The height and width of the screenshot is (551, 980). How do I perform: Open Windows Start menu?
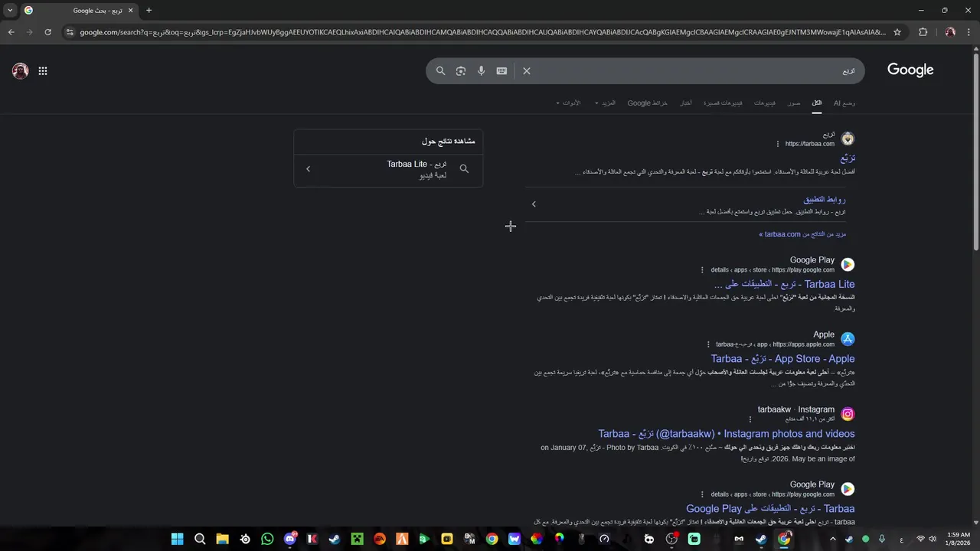178,539
